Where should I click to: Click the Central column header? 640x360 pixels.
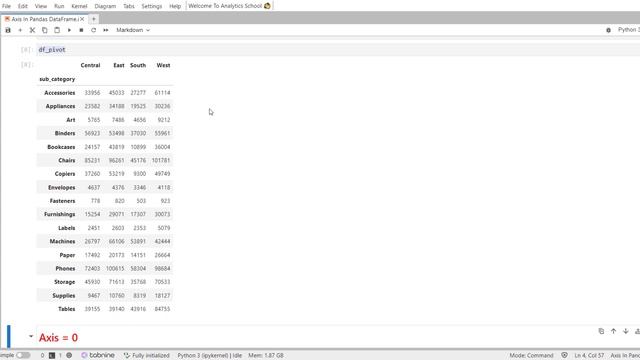coord(90,65)
